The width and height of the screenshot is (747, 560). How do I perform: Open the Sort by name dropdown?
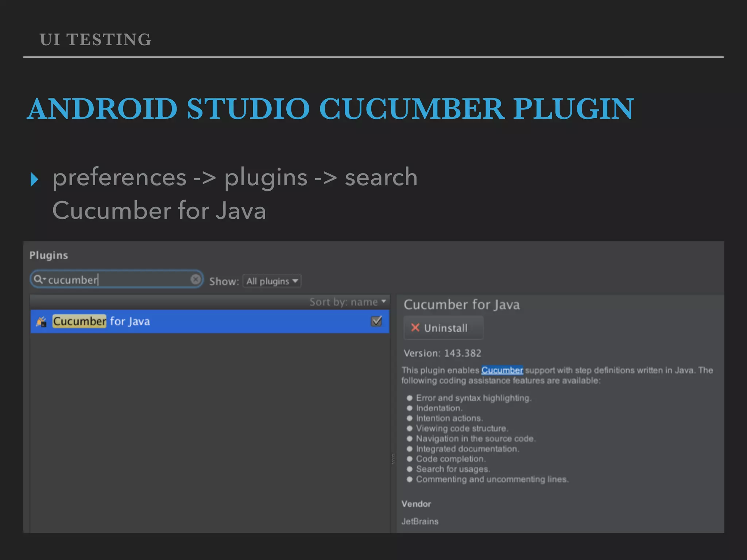tap(348, 302)
